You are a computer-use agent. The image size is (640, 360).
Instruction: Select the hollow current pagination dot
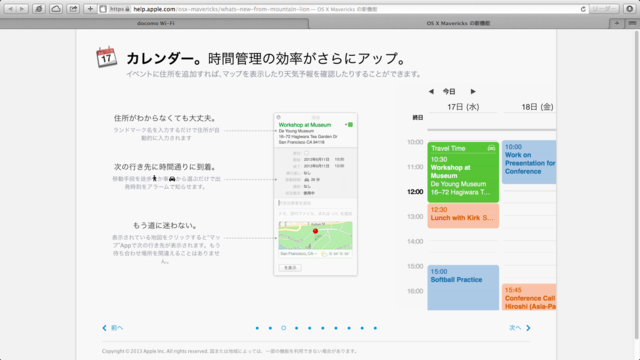(x=283, y=328)
